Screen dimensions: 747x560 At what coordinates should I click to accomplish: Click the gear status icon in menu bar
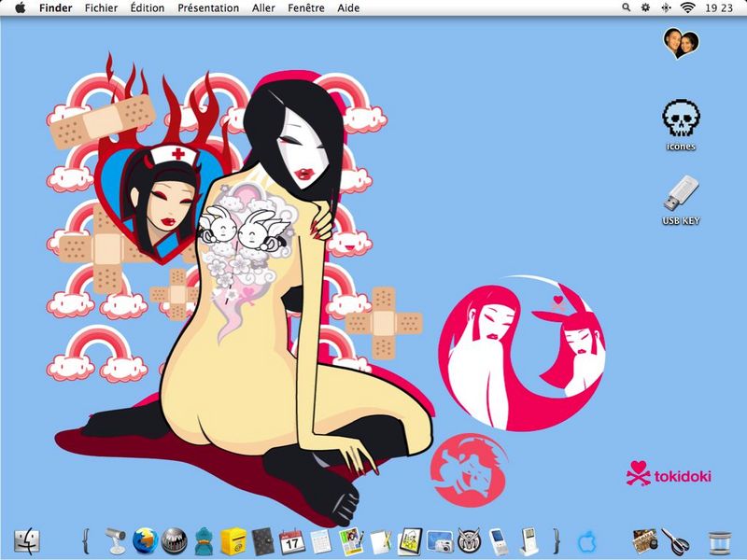tap(645, 7)
